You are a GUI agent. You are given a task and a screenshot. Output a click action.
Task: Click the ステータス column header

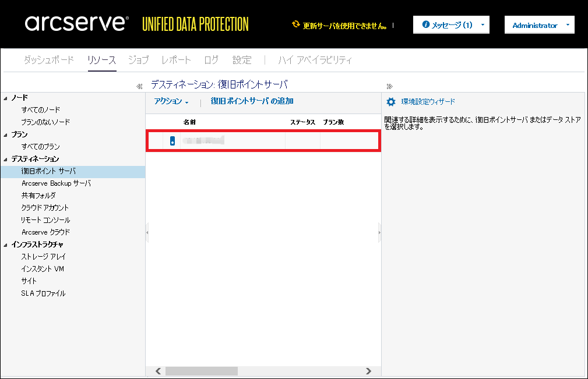(x=302, y=122)
